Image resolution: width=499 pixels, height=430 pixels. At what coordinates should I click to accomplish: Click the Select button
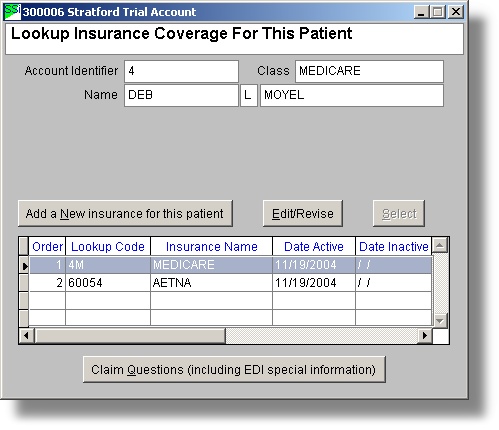[x=399, y=213]
